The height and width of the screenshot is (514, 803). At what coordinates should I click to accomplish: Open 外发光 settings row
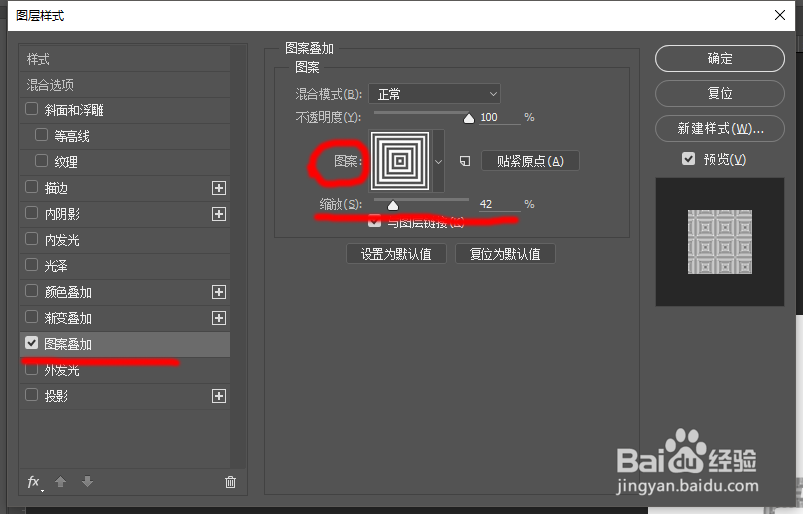pos(125,370)
